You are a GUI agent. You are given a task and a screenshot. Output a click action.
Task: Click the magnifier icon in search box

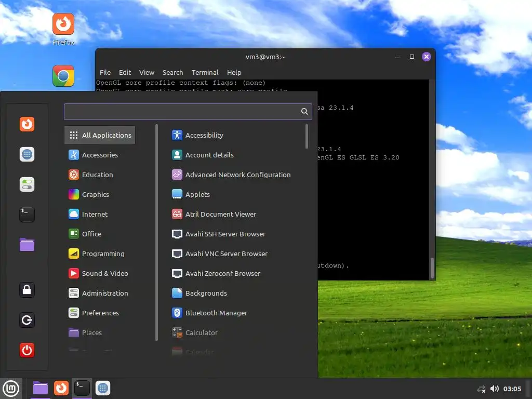[x=304, y=112]
